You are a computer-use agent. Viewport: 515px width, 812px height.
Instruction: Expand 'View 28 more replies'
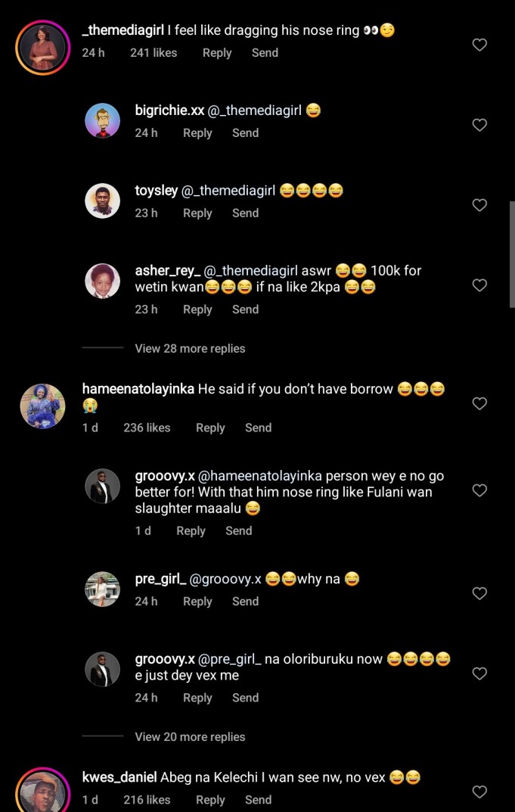(x=190, y=349)
